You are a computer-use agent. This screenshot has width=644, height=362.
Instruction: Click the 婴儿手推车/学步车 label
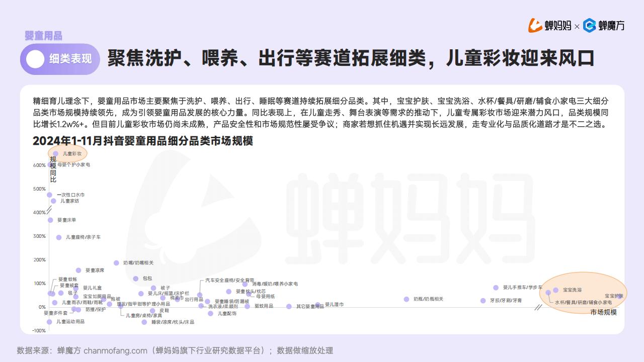[x=523, y=287]
